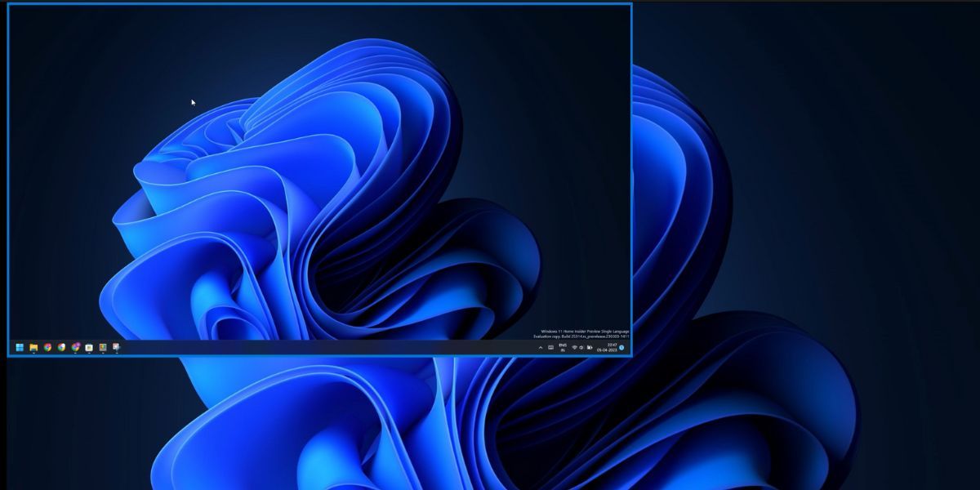
Task: Open the clock showing 22:47
Action: [x=607, y=347]
